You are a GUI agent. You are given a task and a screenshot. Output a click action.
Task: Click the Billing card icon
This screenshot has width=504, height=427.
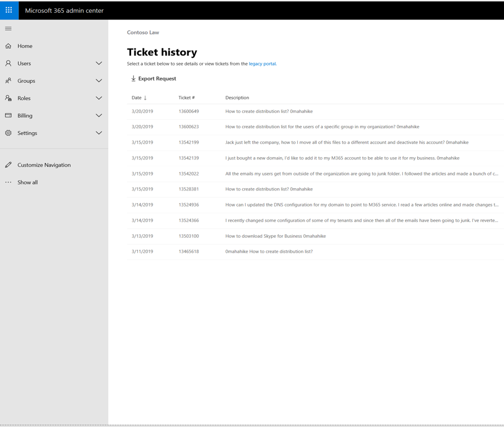tap(8, 115)
